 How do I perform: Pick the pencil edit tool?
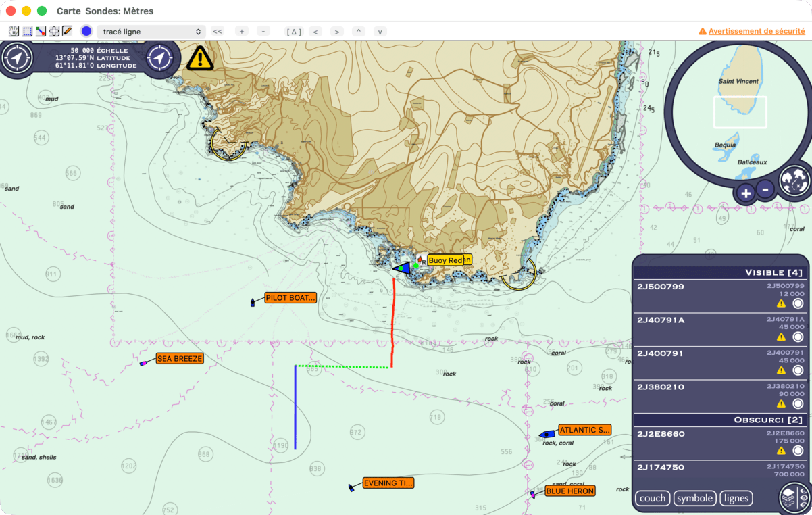tap(67, 31)
